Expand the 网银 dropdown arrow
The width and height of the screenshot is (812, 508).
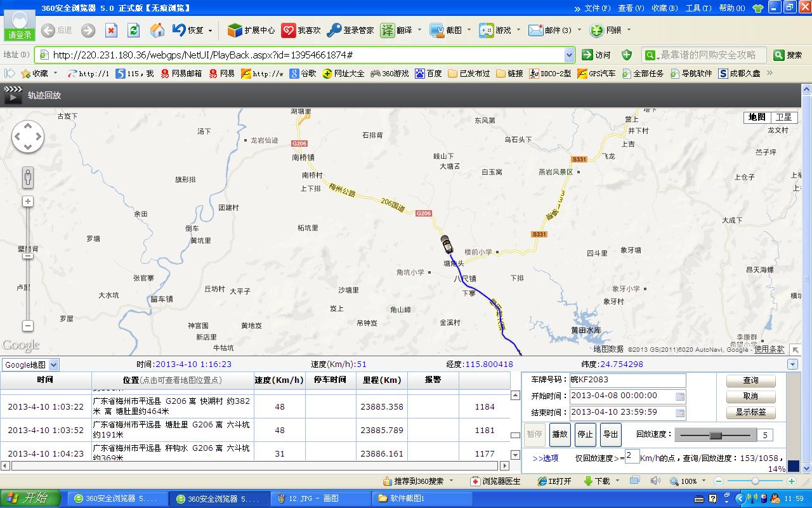click(x=629, y=30)
